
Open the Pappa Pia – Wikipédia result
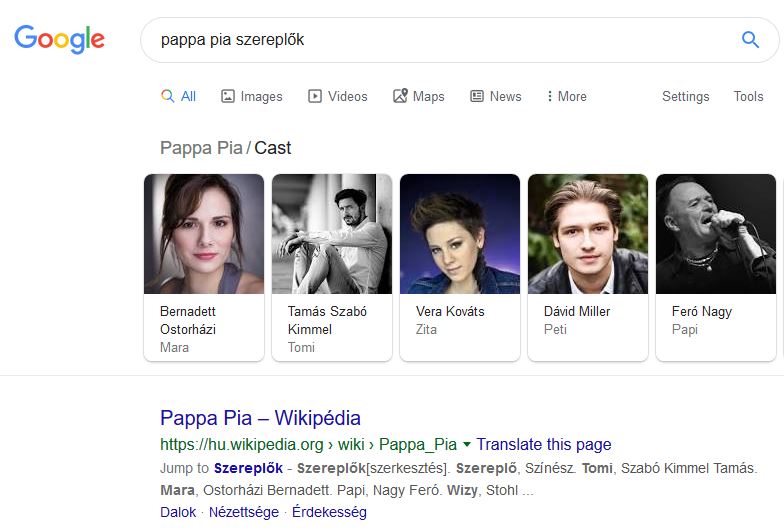point(260,418)
